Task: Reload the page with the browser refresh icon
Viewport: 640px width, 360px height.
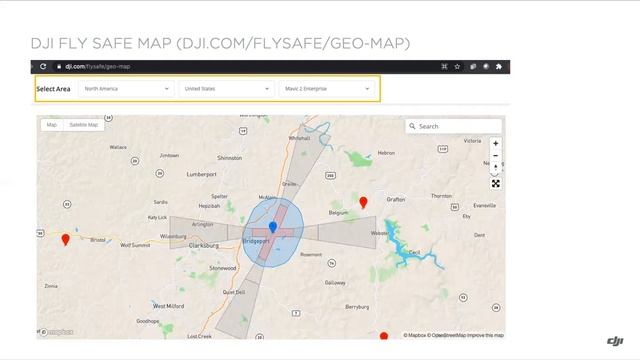Action: (x=43, y=67)
